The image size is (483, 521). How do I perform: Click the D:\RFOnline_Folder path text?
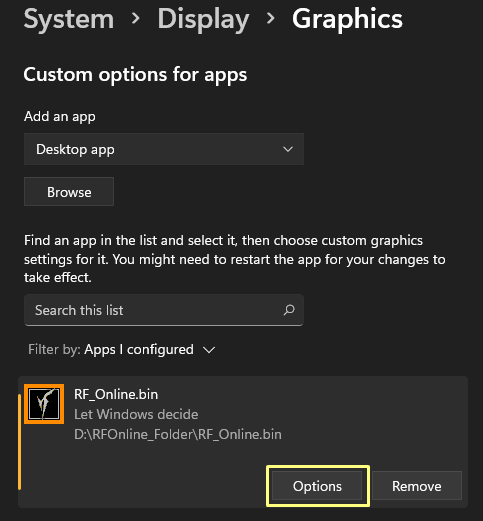[x=178, y=434]
